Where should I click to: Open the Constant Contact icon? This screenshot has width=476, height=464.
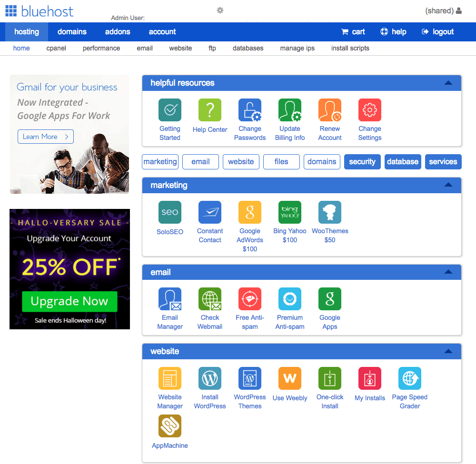[210, 212]
